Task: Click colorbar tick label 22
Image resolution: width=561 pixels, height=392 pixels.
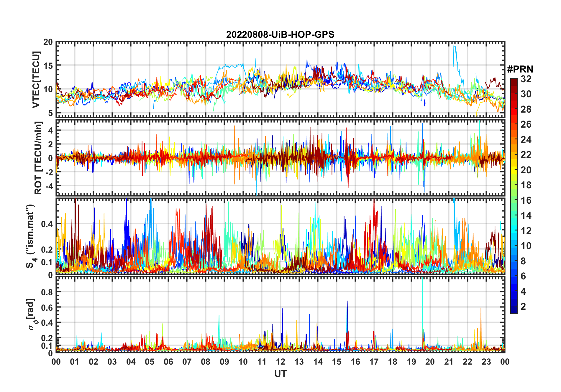Action: pos(526,155)
